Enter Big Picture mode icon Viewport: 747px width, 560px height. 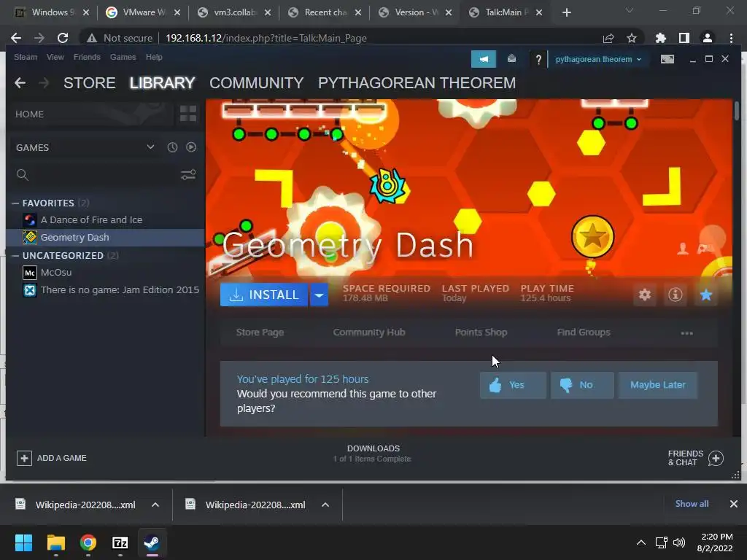pyautogui.click(x=667, y=59)
